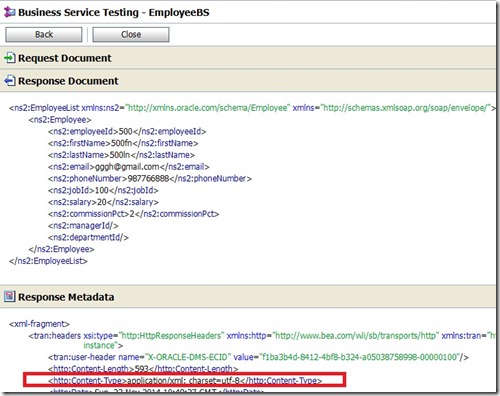This screenshot has height=396, width=500.
Task: Click the closing ns2:Employee tag
Action: (x=61, y=249)
